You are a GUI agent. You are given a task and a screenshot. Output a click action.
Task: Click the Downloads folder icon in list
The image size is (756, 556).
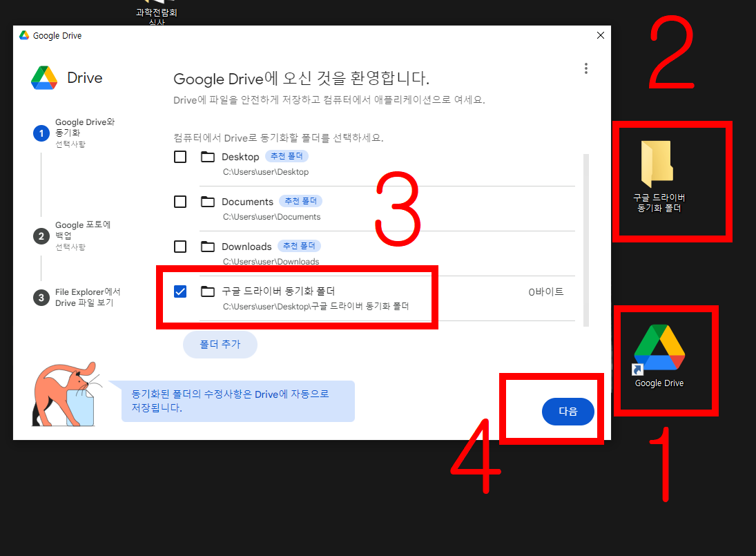(208, 247)
